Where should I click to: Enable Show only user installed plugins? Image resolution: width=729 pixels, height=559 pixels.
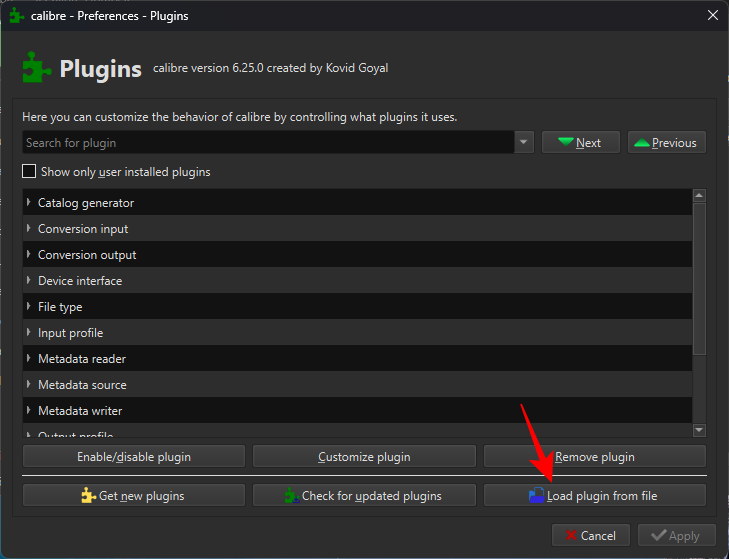29,172
